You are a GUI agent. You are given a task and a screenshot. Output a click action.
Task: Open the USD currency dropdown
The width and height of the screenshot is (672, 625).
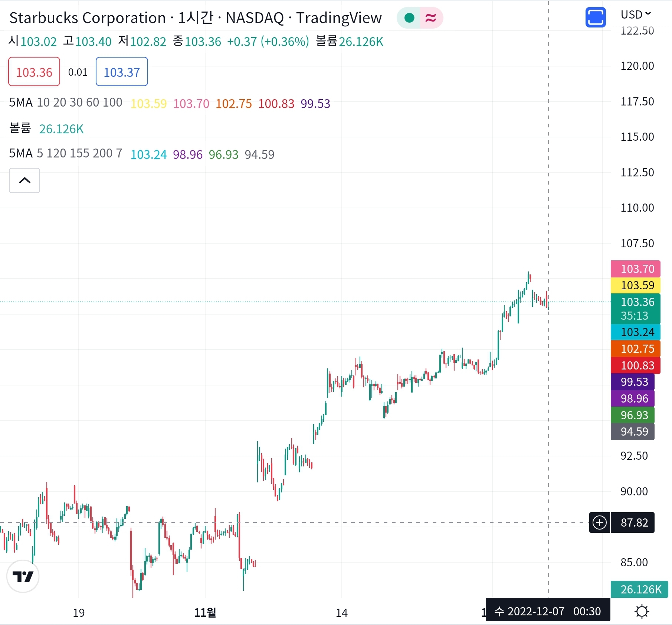[636, 14]
